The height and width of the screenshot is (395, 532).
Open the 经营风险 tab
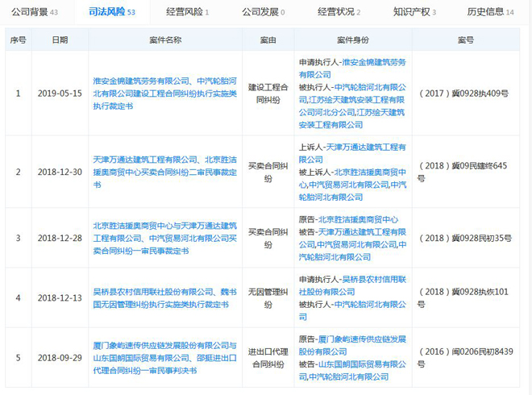187,12
